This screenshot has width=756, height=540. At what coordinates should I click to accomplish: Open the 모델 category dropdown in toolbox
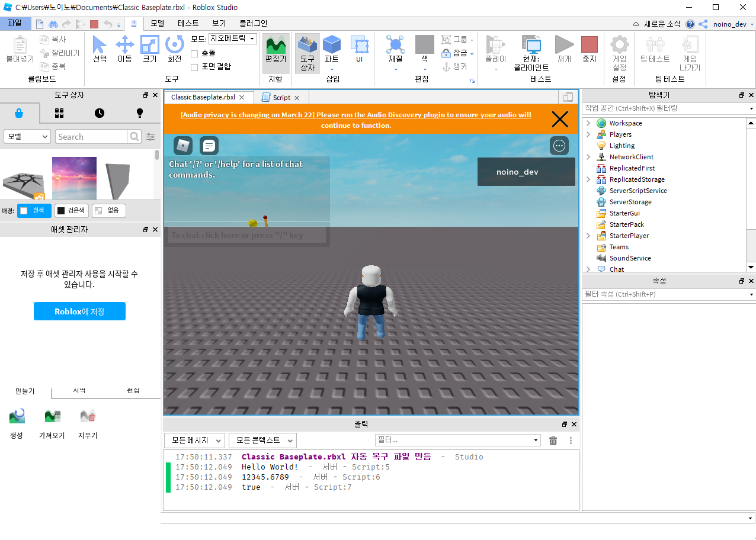(27, 137)
